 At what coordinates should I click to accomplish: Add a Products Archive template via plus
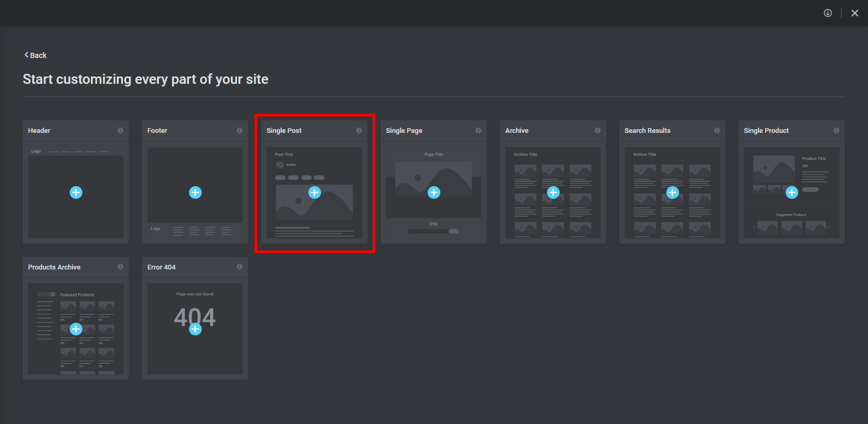click(76, 329)
